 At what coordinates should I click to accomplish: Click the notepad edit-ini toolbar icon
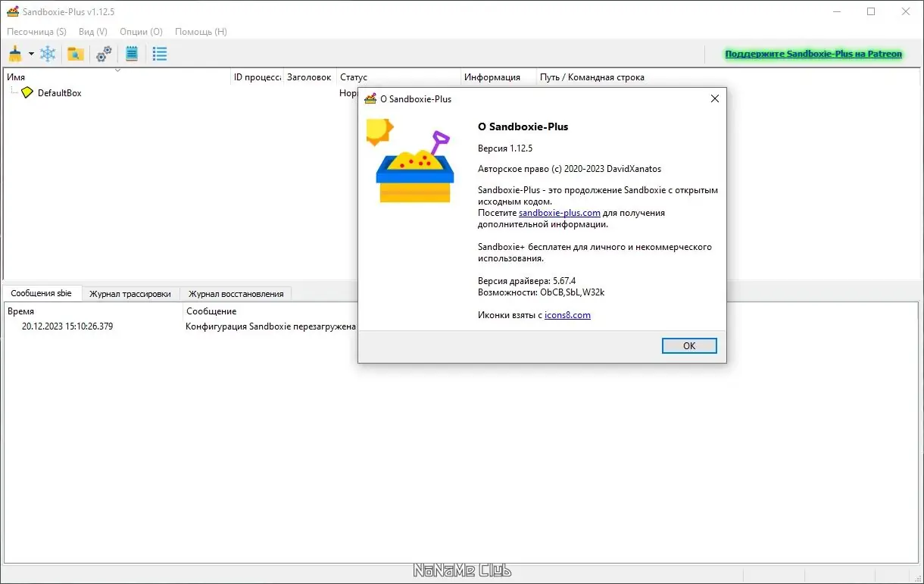[132, 54]
